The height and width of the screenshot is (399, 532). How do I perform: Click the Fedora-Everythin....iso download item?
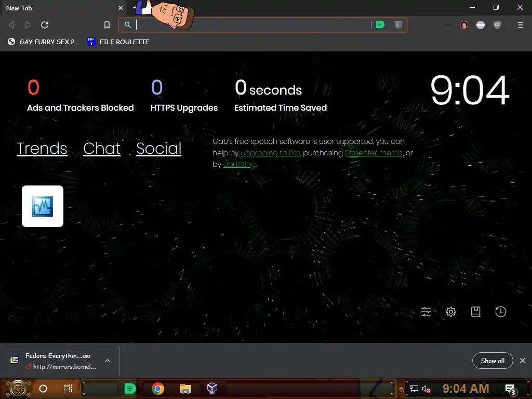54,361
